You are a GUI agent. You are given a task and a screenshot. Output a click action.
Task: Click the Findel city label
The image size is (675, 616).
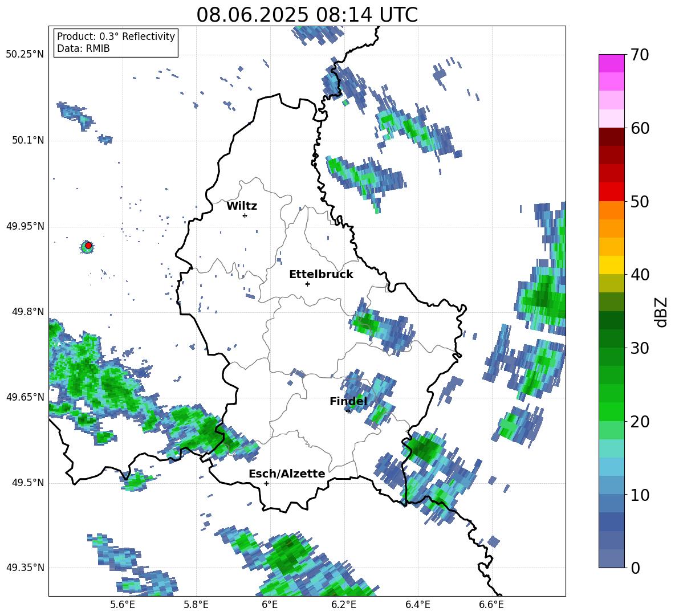(x=348, y=401)
